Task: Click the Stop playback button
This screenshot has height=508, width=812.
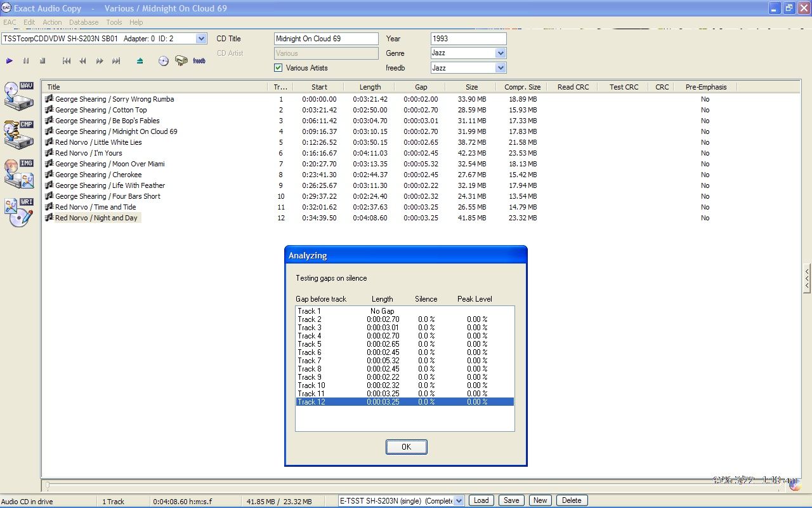Action: (43, 61)
